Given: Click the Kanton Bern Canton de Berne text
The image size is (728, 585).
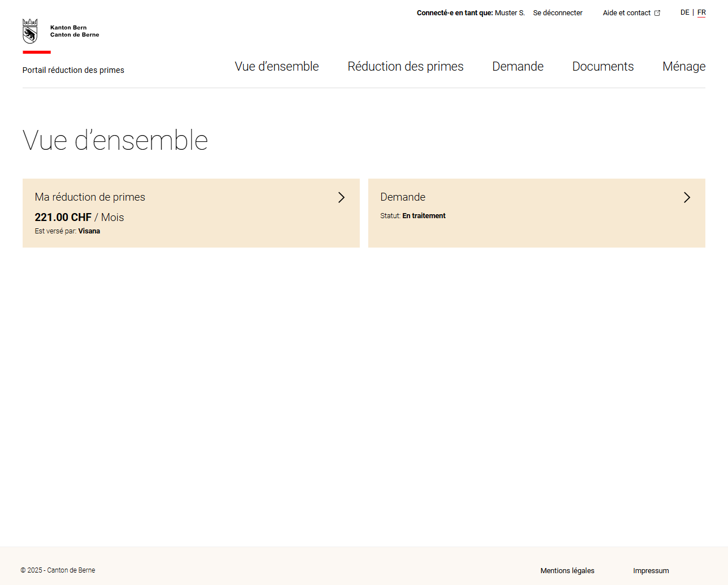Looking at the screenshot, I should [74, 31].
